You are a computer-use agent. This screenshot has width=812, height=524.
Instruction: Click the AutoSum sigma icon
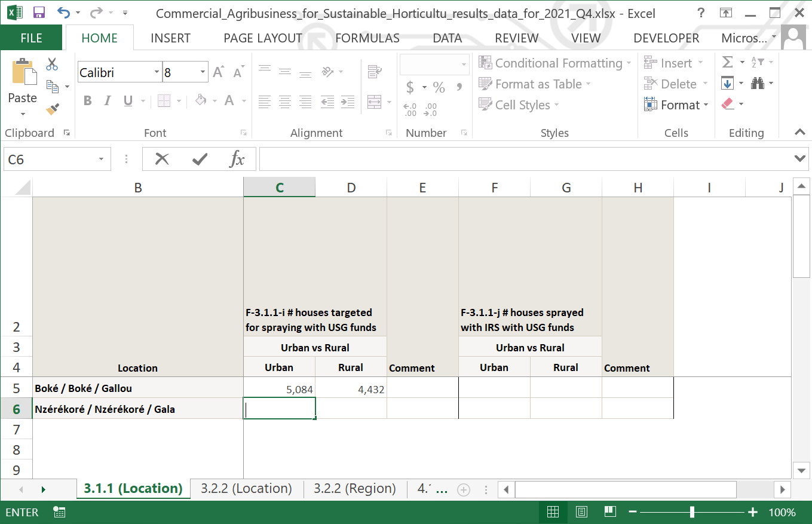(x=727, y=63)
